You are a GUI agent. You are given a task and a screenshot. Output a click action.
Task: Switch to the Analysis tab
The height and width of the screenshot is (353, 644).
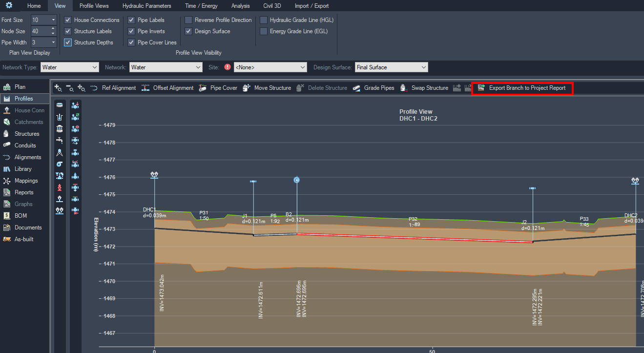tap(240, 6)
